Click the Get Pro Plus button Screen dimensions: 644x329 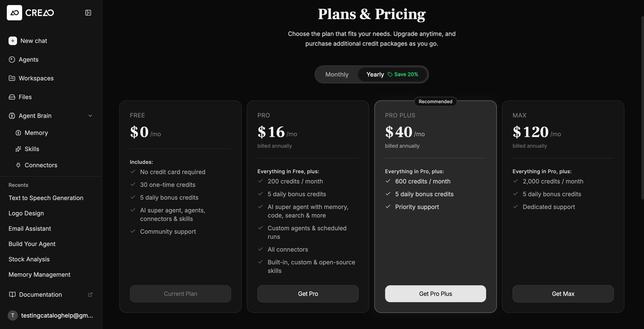(435, 294)
